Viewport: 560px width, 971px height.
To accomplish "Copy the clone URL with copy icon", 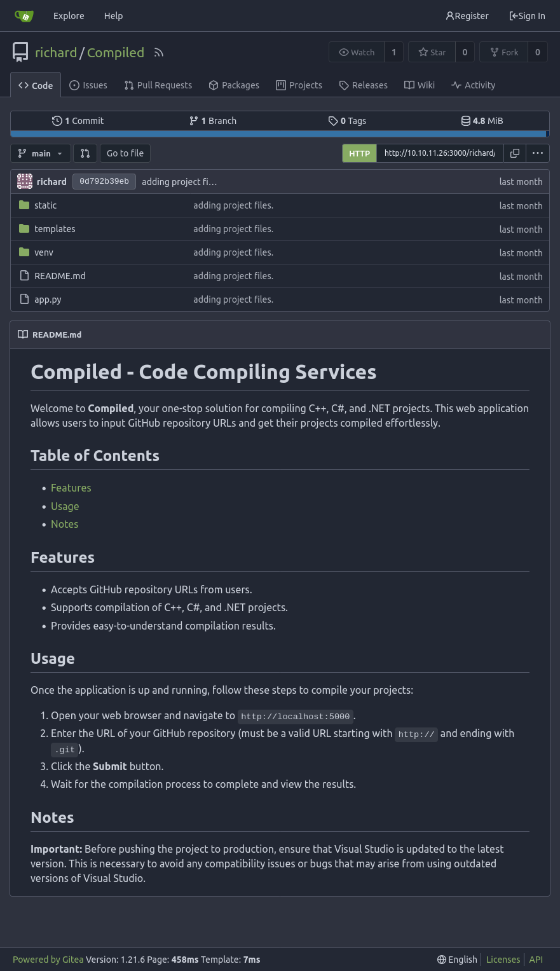I will pos(515,153).
